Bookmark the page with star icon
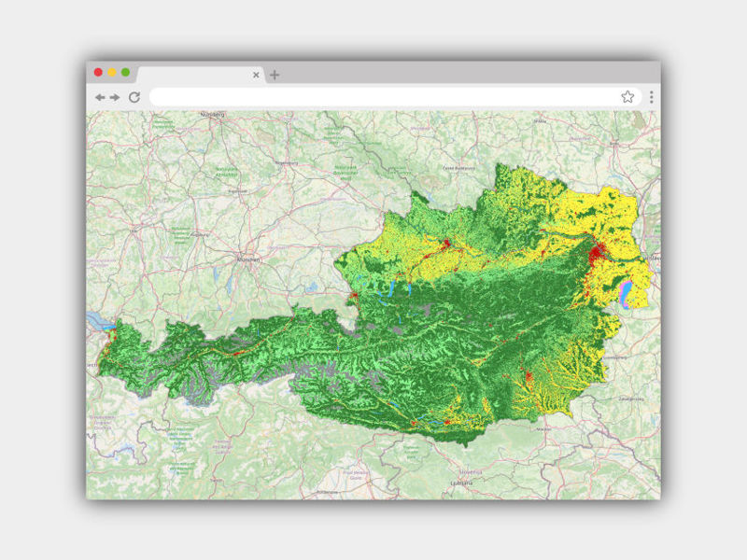747x560 pixels. [627, 97]
